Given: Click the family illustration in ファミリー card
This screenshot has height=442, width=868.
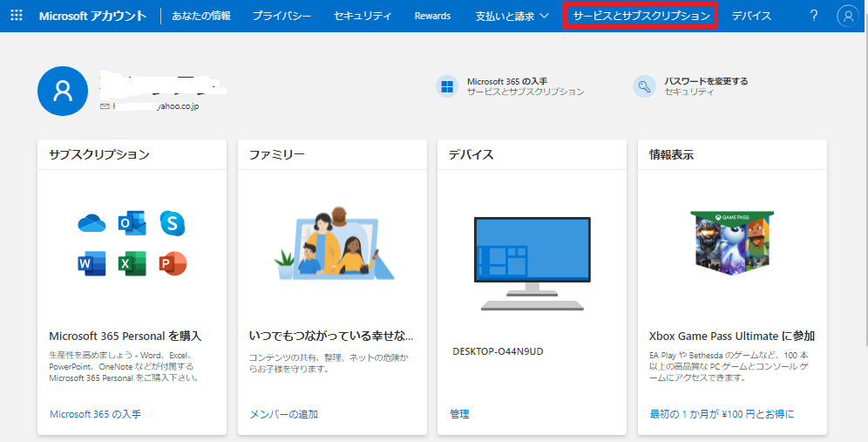Looking at the screenshot, I should click(x=335, y=244).
